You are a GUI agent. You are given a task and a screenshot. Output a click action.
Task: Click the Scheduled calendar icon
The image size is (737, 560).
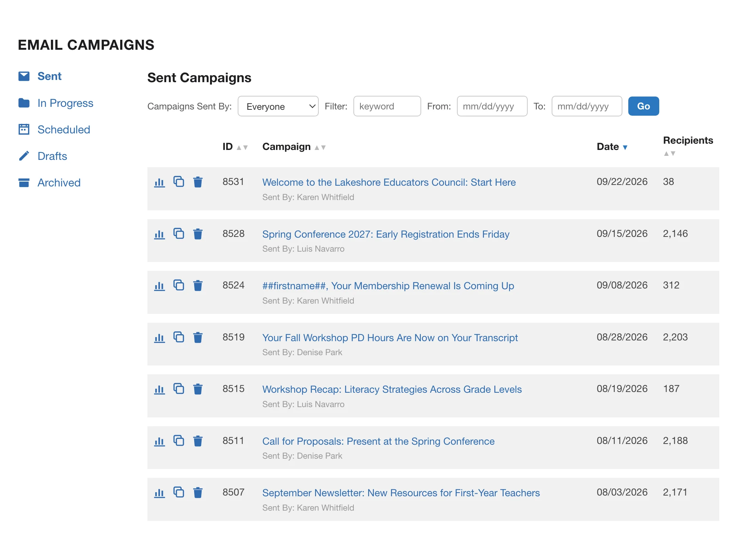24,129
